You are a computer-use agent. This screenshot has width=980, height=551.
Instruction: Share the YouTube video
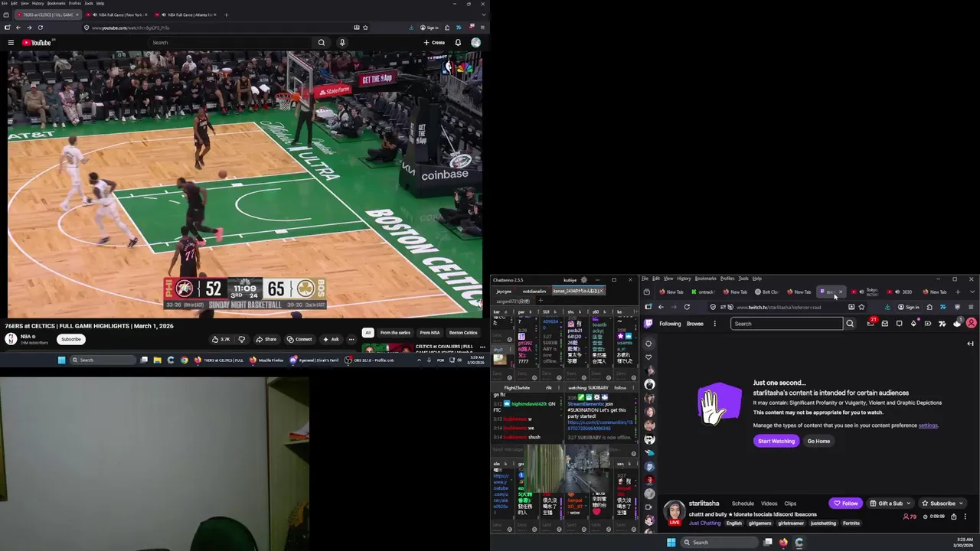(266, 339)
